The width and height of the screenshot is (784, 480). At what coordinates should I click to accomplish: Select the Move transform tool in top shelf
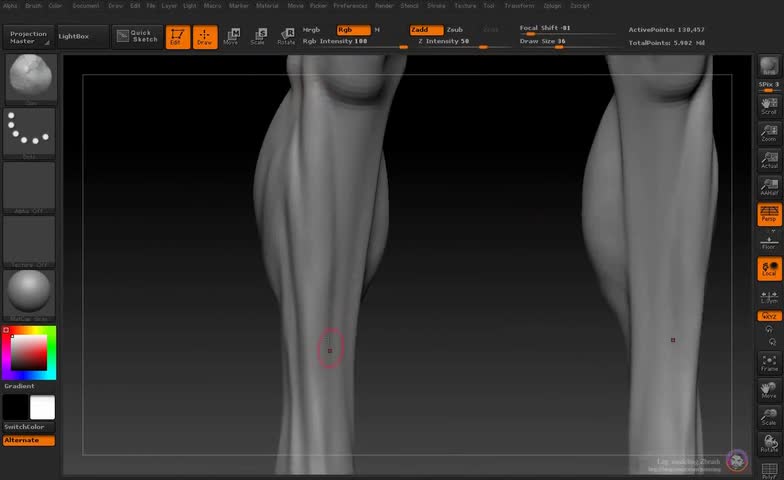pyautogui.click(x=232, y=36)
